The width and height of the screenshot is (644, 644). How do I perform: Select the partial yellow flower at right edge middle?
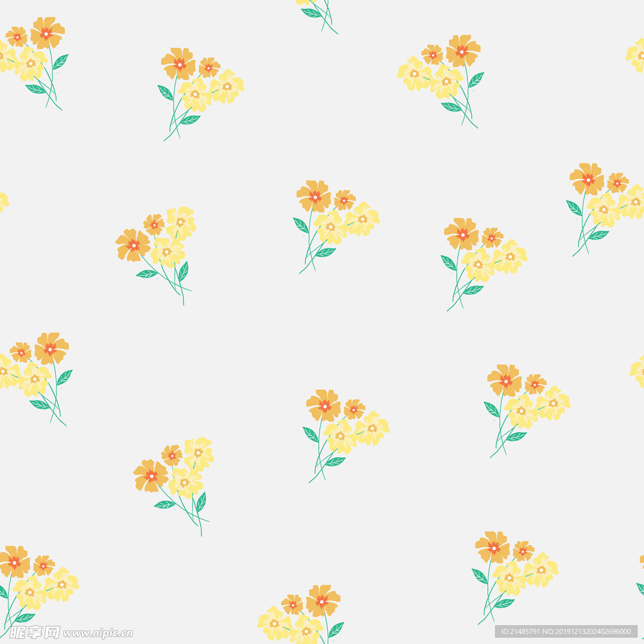pos(637,371)
